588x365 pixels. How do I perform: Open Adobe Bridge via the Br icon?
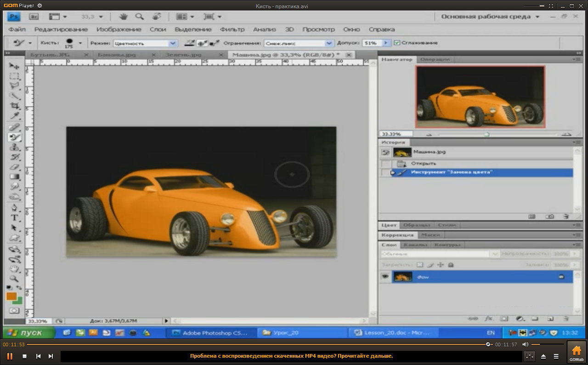(34, 17)
